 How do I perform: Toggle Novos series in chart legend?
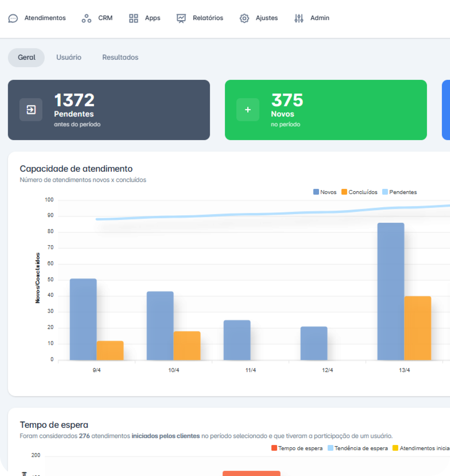tap(325, 192)
